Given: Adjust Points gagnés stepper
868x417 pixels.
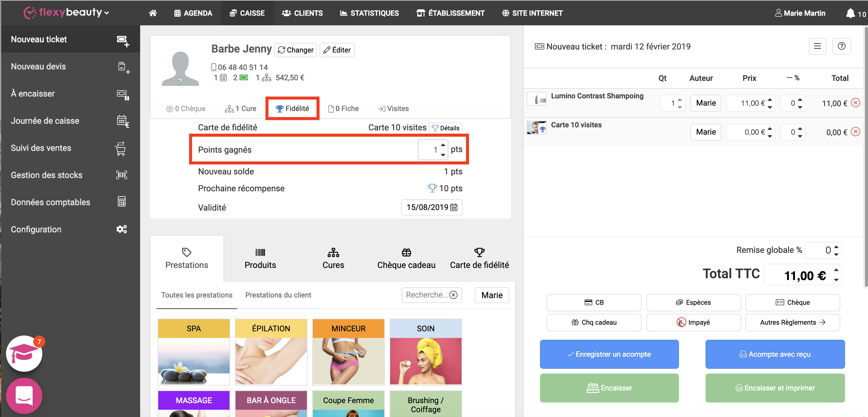Looking at the screenshot, I should [x=443, y=149].
